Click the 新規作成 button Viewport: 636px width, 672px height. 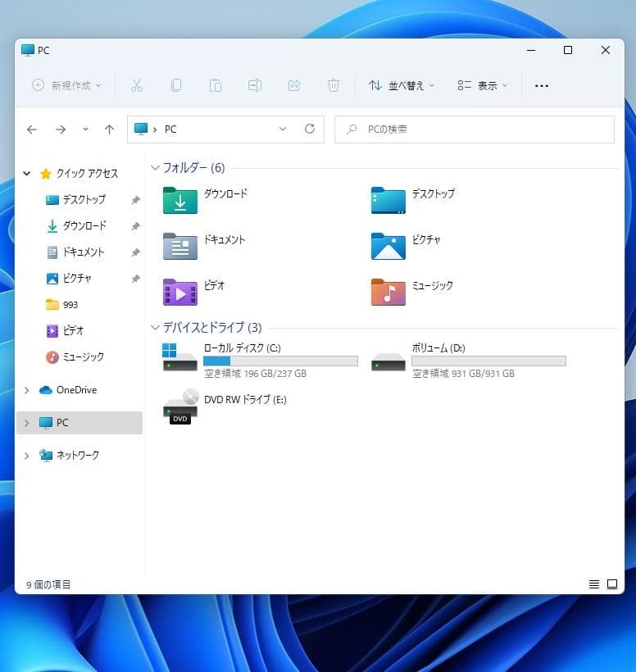(x=66, y=85)
